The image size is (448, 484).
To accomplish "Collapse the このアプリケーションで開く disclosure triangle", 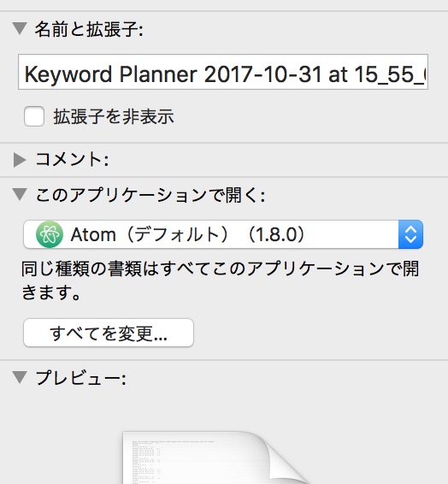I will pos(20,195).
